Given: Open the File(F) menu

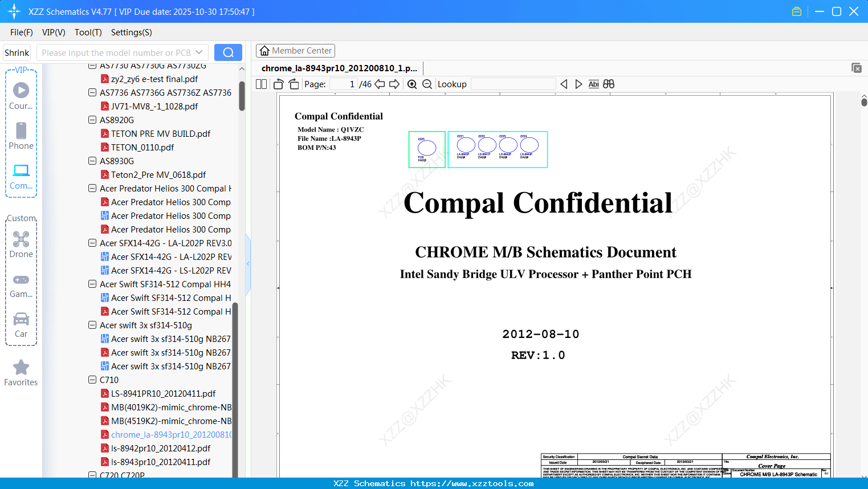Looking at the screenshot, I should (22, 32).
